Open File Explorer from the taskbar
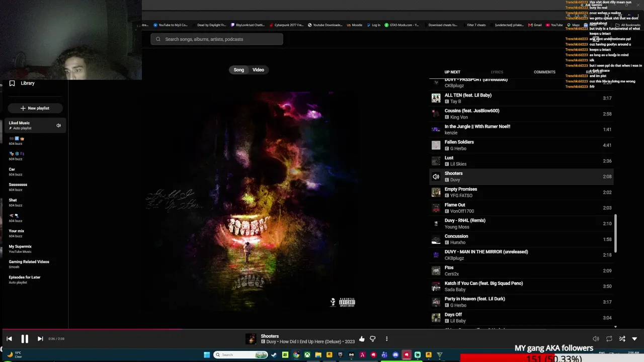The height and width of the screenshot is (362, 644). coord(318,355)
